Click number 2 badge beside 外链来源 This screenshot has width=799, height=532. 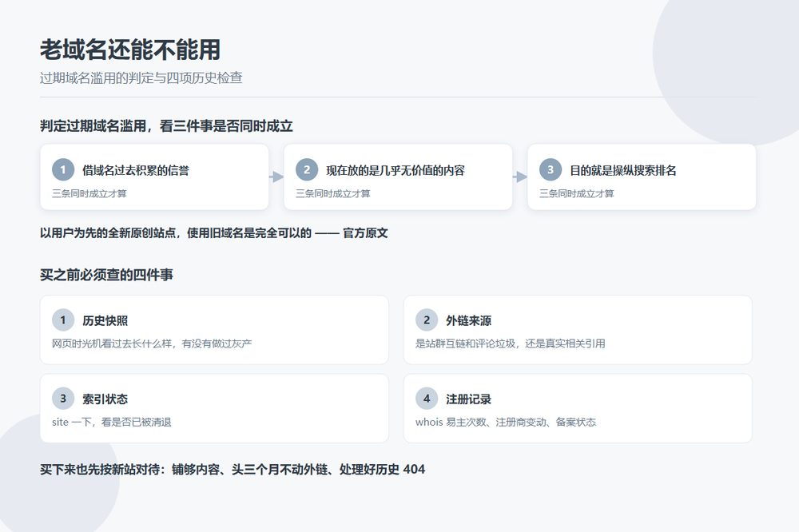click(x=427, y=320)
